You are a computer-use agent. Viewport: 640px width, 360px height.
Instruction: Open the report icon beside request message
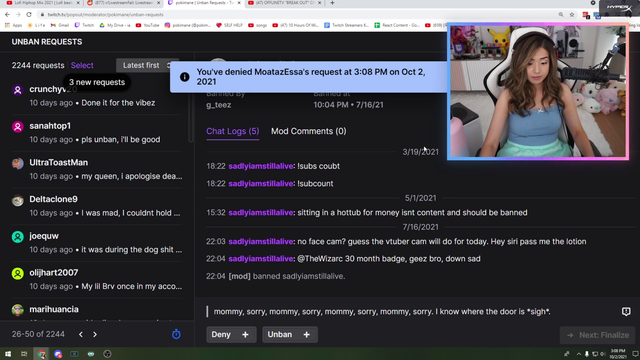pos(626,311)
